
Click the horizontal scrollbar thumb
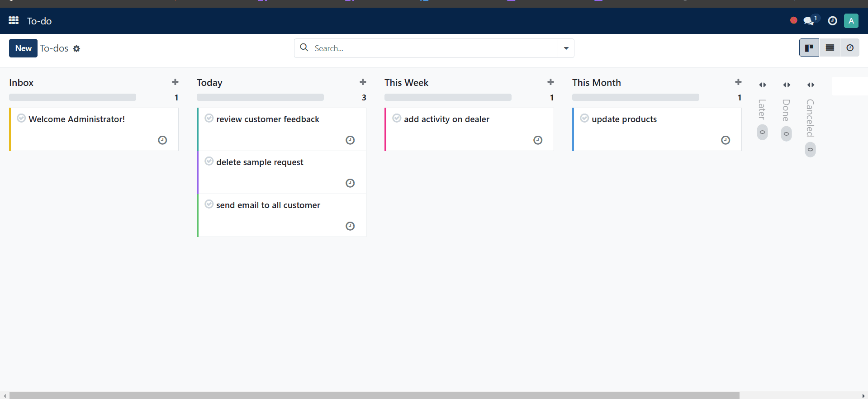point(375,395)
